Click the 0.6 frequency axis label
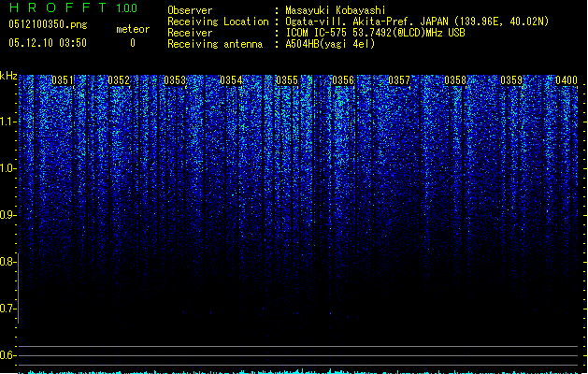Screen dimensions: 588x374 [7, 355]
